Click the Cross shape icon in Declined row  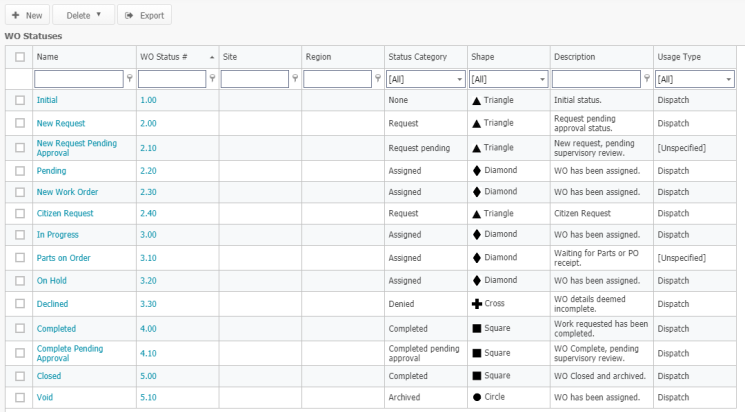(x=477, y=304)
